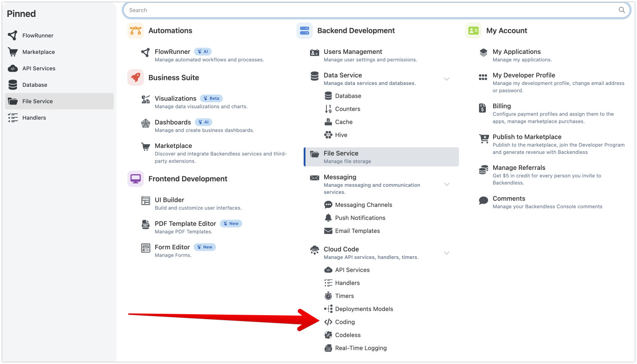Open File Service under Backend Development
Viewport: 637px width, 364px height.
pos(381,157)
